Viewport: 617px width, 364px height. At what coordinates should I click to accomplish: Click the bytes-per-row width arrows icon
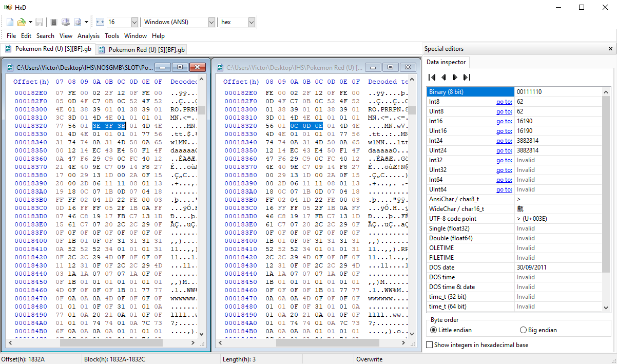(100, 22)
